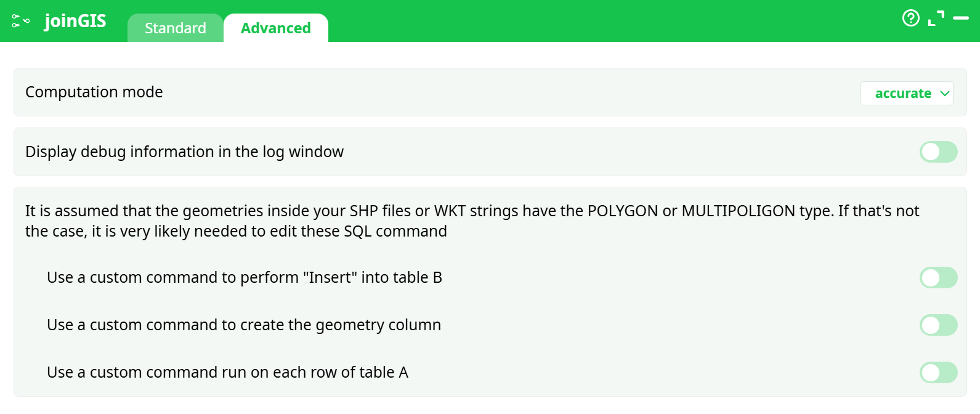Toggle custom "Insert" into table B command
Screen dimensions: 980x414
tap(938, 278)
